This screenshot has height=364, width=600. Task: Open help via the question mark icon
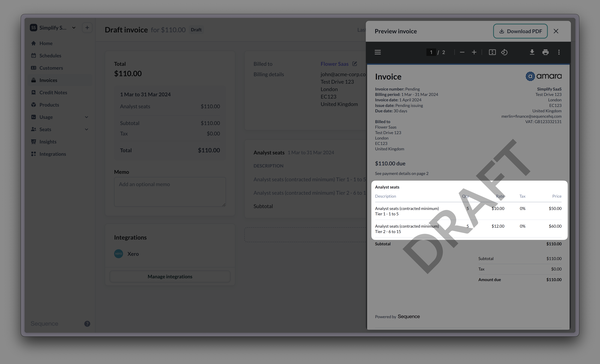coord(87,324)
